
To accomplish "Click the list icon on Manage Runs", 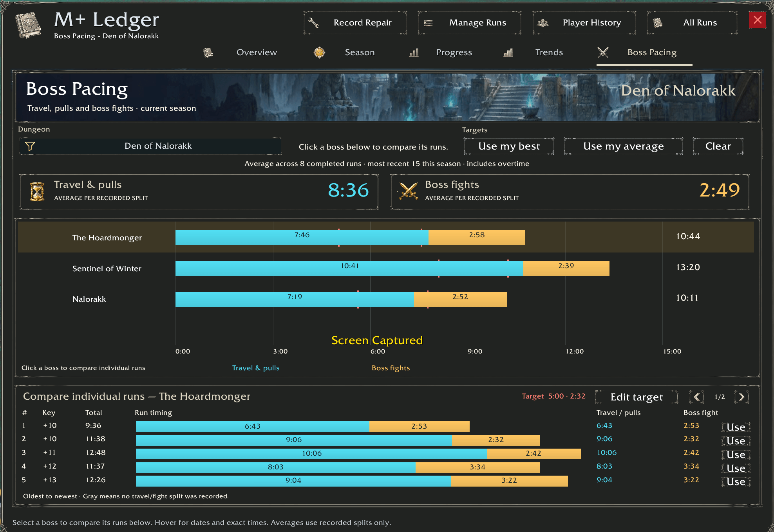I will [429, 23].
